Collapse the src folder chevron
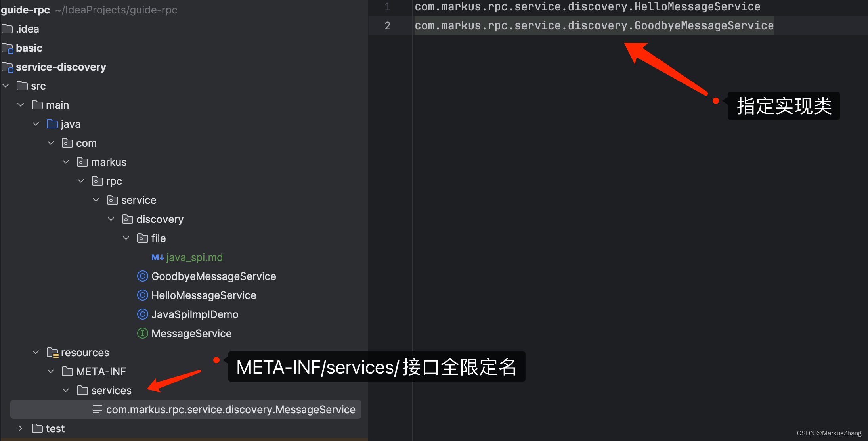The height and width of the screenshot is (441, 868). pos(6,86)
